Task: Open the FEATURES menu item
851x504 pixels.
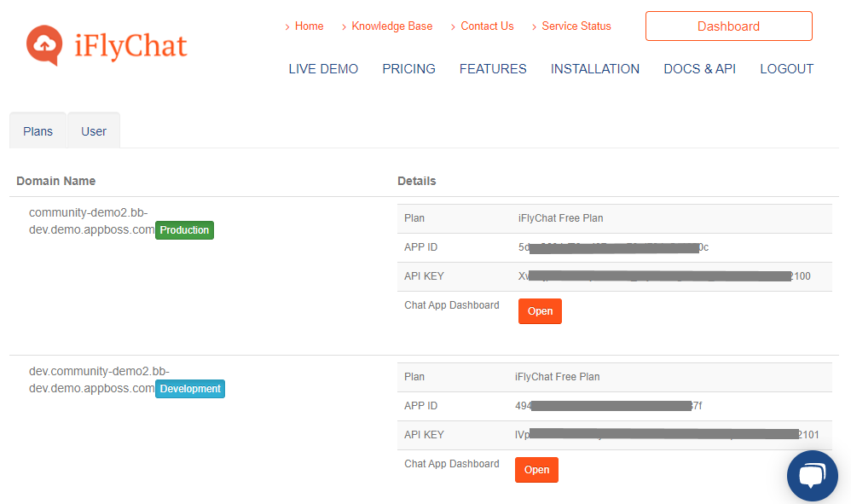Action: 493,69
